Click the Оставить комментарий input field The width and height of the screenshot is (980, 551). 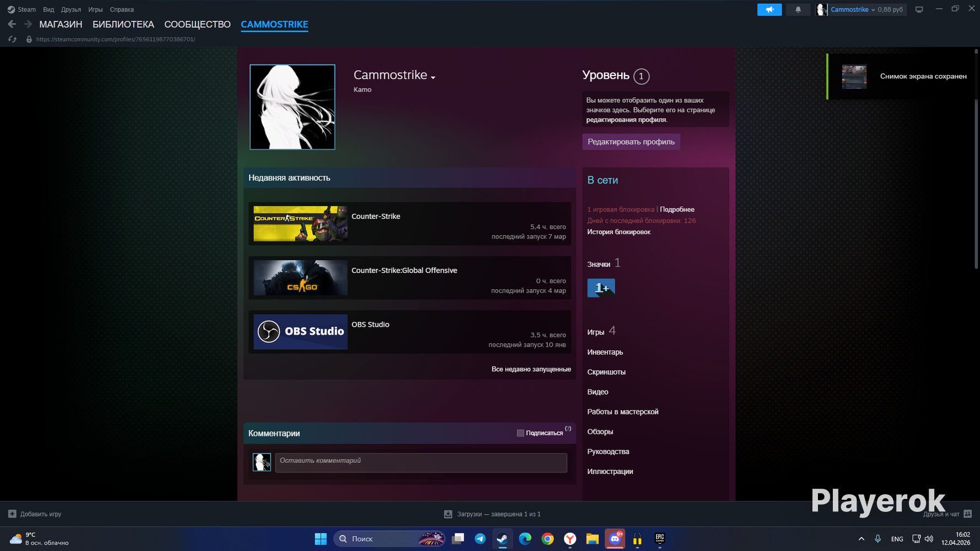(x=421, y=463)
